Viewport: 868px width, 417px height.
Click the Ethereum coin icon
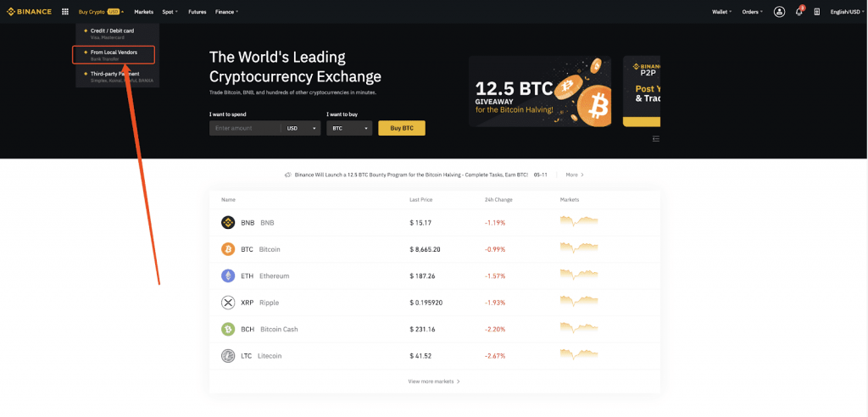[x=227, y=276]
